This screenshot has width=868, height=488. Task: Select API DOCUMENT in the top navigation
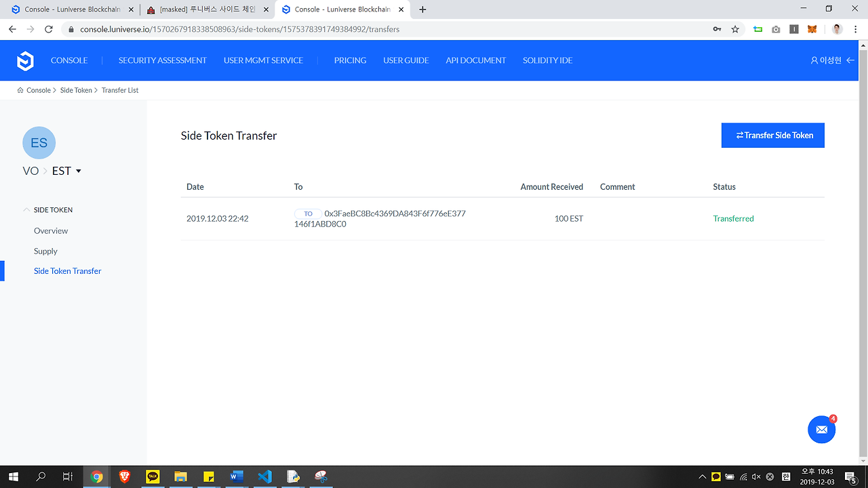tap(475, 60)
